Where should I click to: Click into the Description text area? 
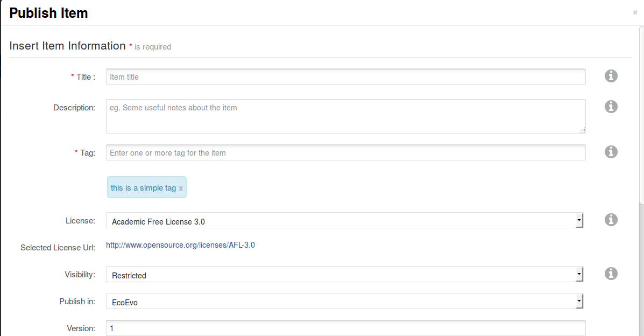pos(345,116)
